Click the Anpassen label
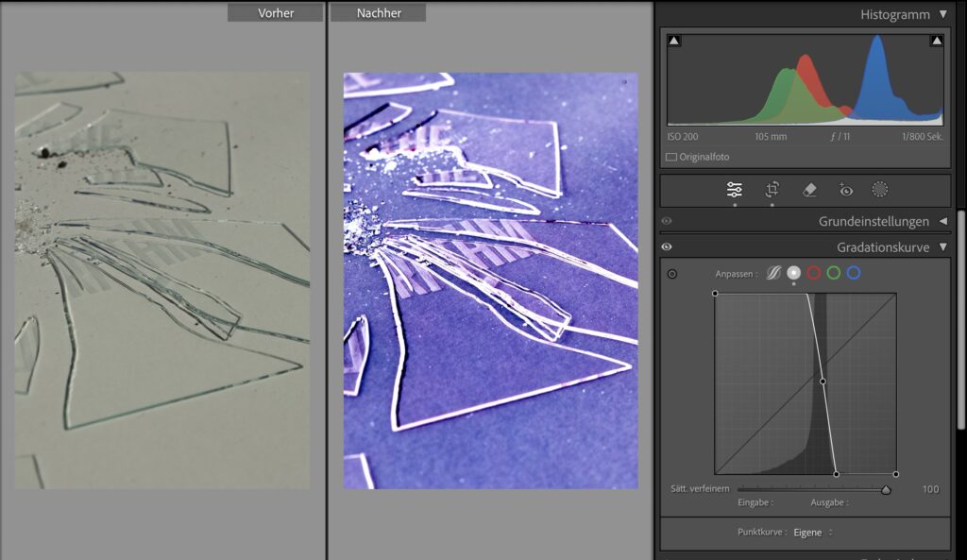967x560 pixels. pyautogui.click(x=737, y=274)
